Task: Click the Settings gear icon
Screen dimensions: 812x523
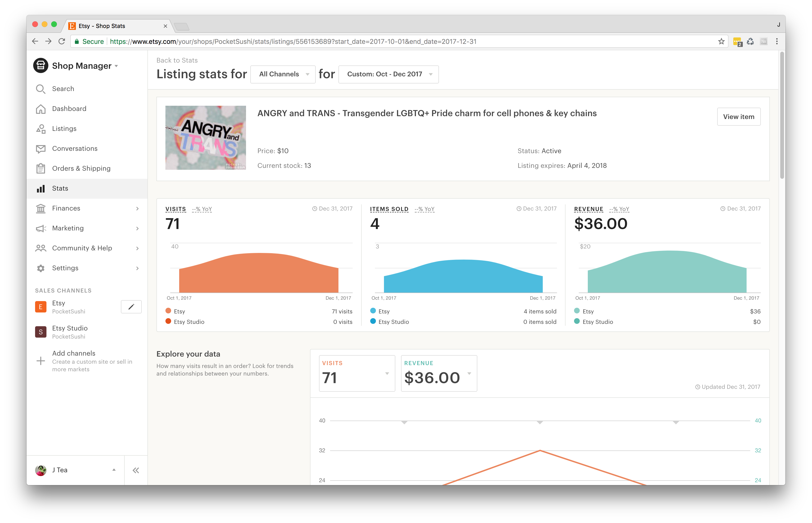Action: (x=40, y=268)
